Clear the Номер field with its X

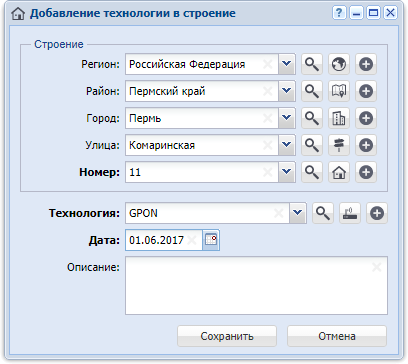click(x=268, y=172)
